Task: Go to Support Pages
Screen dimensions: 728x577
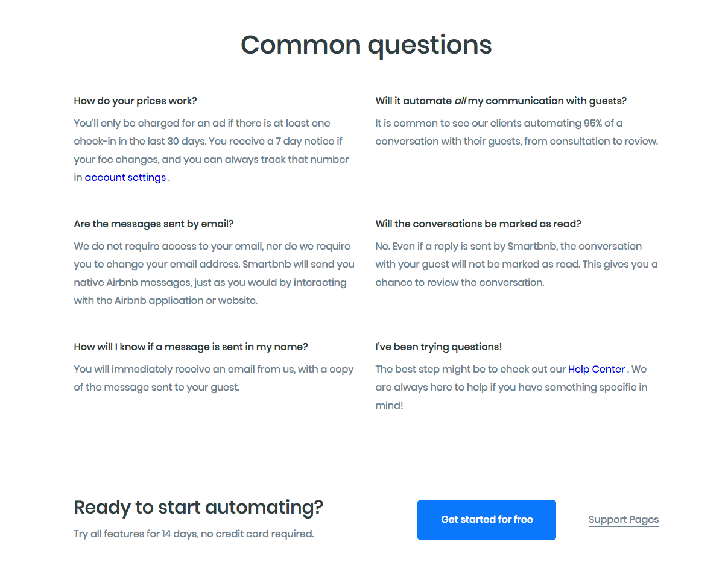Action: tap(623, 520)
